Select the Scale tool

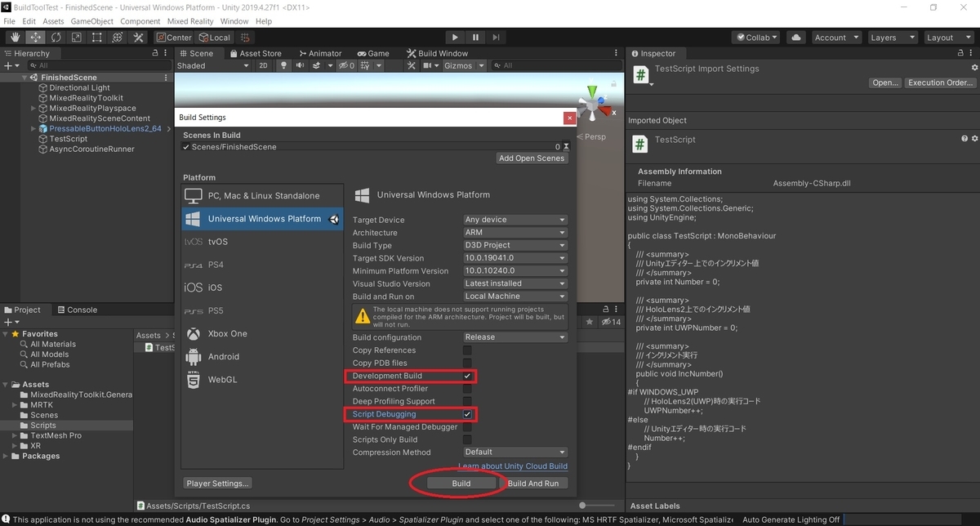pyautogui.click(x=76, y=38)
